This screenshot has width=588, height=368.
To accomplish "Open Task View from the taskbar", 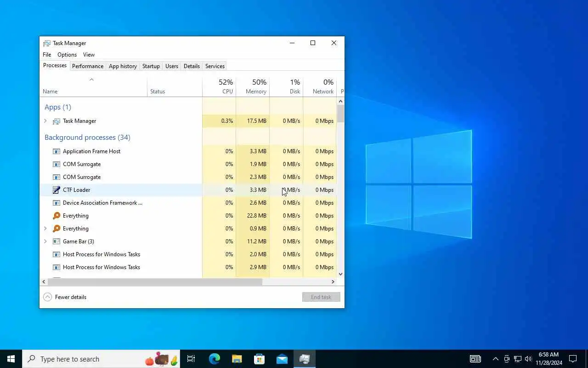I will (x=191, y=359).
